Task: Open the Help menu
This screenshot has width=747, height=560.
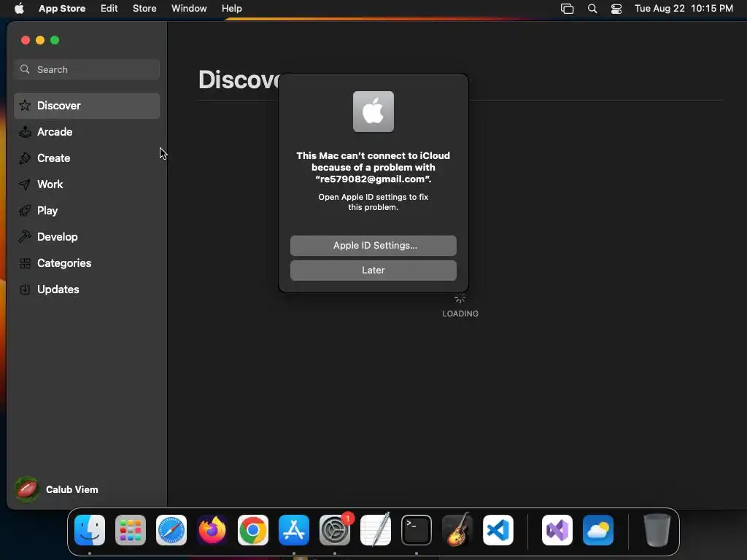Action: [x=231, y=9]
